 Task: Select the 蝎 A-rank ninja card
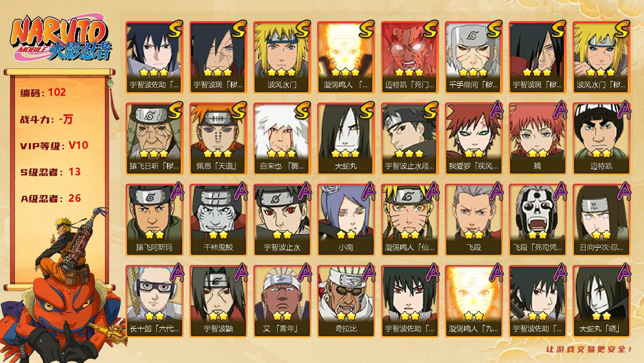[x=537, y=138]
